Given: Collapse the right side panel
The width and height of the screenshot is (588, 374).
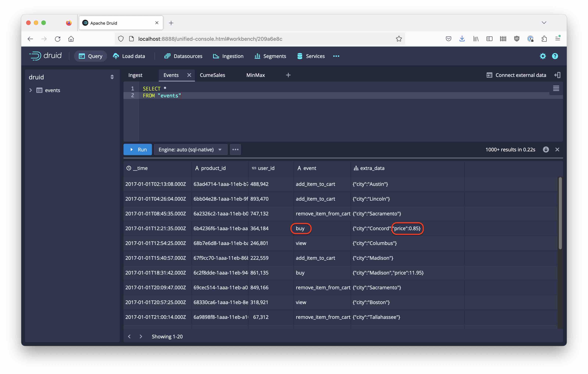Looking at the screenshot, I should (558, 75).
